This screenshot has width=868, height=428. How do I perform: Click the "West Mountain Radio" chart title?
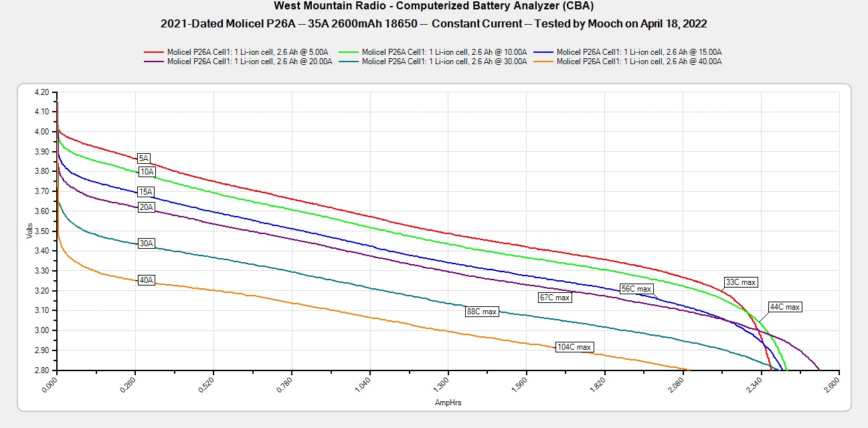434,7
